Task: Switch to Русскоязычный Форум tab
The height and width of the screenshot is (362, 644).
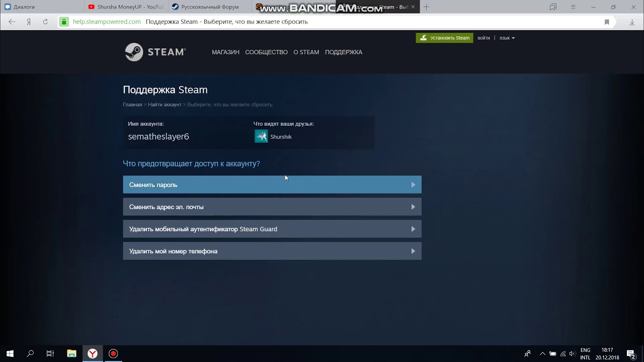Action: [209, 7]
